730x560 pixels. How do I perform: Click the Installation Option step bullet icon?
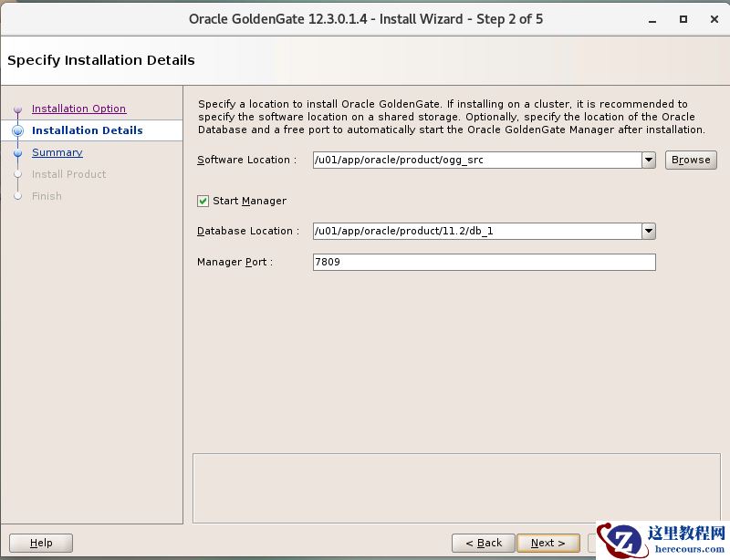[x=17, y=109]
